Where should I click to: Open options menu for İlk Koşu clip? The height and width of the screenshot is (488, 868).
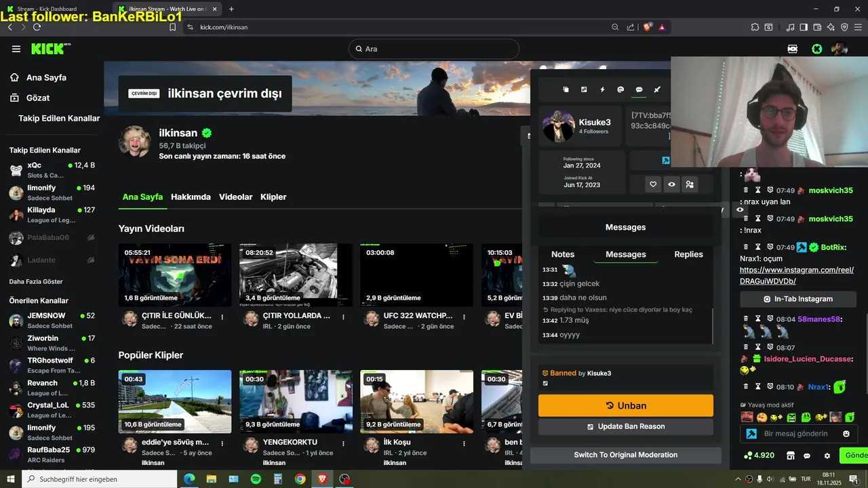465,443
